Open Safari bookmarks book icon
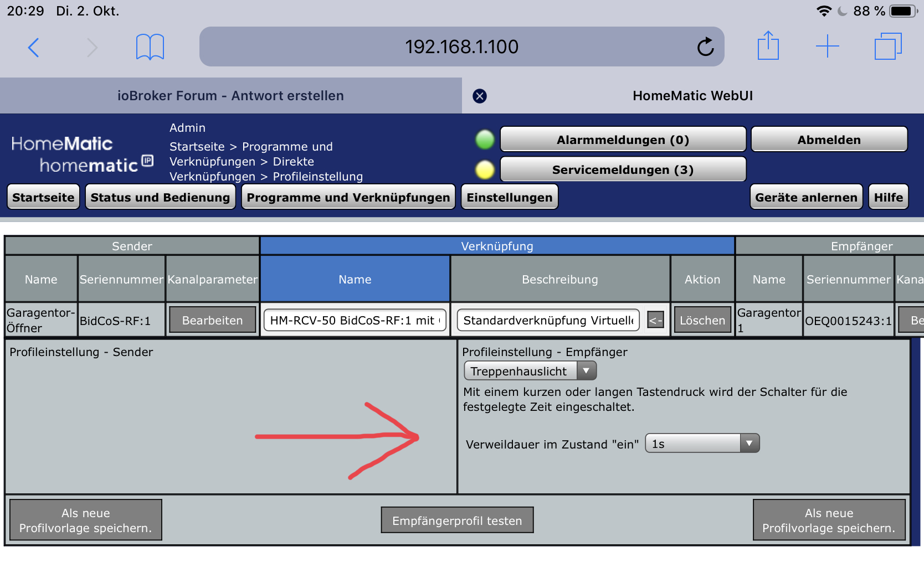Image resolution: width=924 pixels, height=567 pixels. coord(150,47)
